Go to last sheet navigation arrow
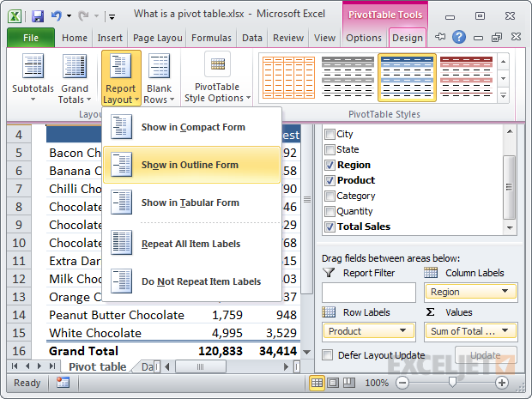532x399 pixels. click(51, 366)
